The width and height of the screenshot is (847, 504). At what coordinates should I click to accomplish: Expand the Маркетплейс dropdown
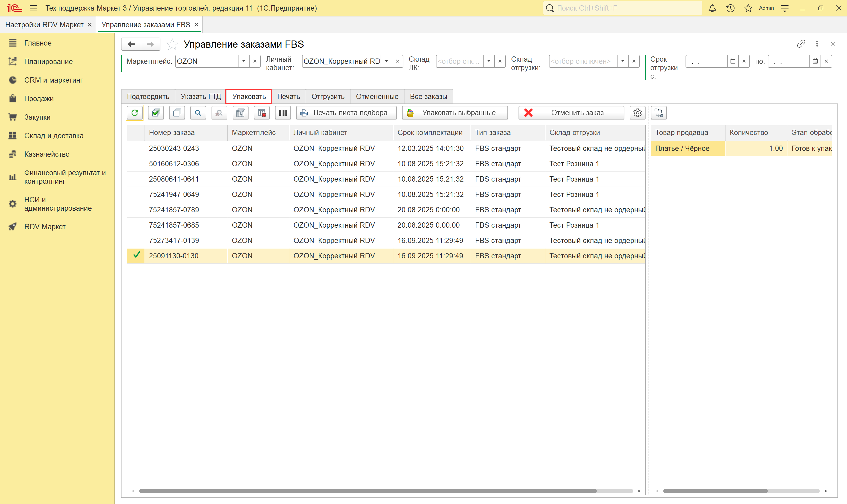(x=244, y=61)
